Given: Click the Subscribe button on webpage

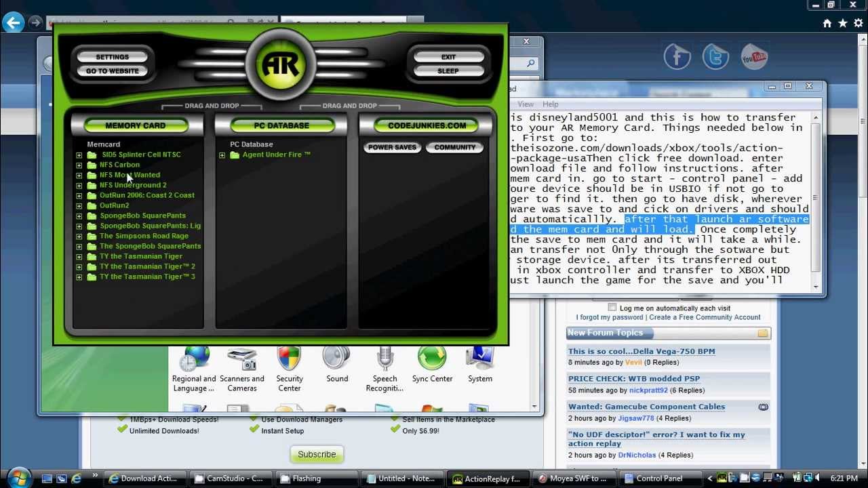Looking at the screenshot, I should click(317, 454).
